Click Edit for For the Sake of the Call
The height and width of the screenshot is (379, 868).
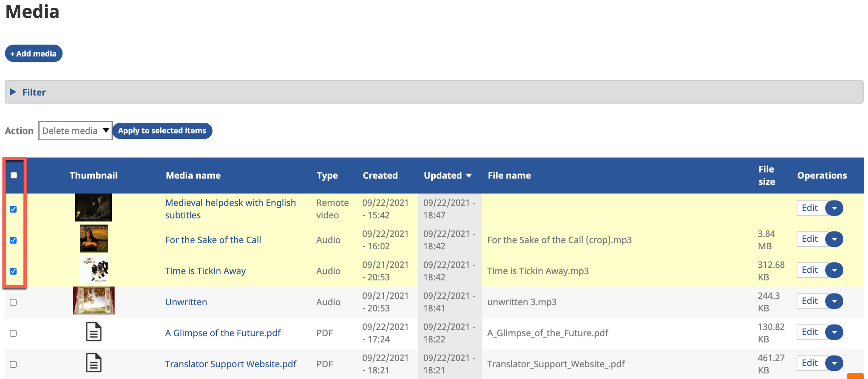tap(809, 239)
